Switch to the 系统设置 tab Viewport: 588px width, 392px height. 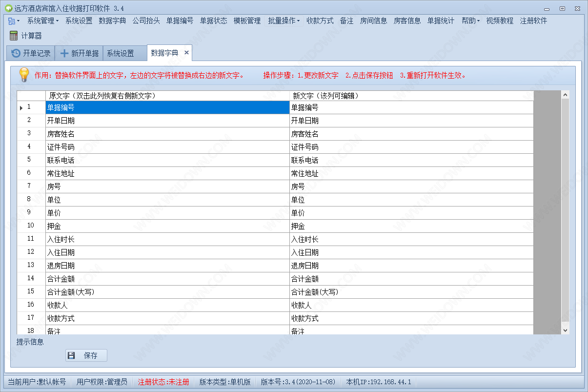coord(125,53)
